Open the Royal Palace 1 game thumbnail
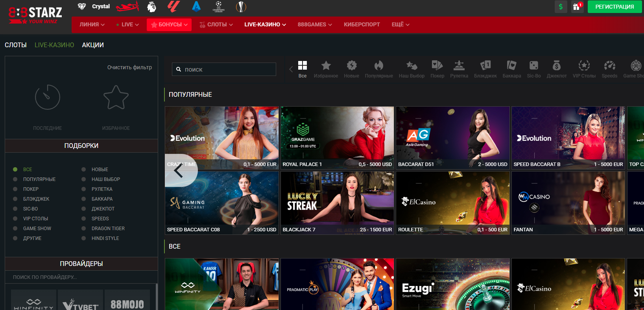 337,138
